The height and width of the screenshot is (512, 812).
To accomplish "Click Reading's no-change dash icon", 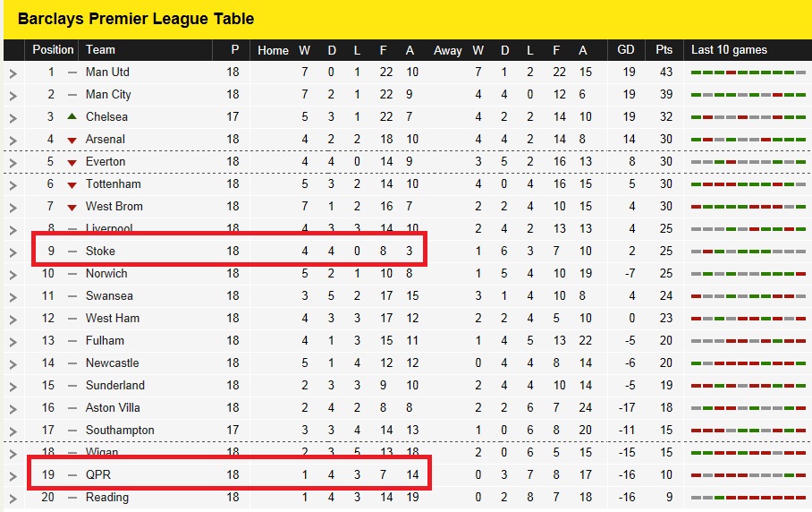I will (x=72, y=498).
